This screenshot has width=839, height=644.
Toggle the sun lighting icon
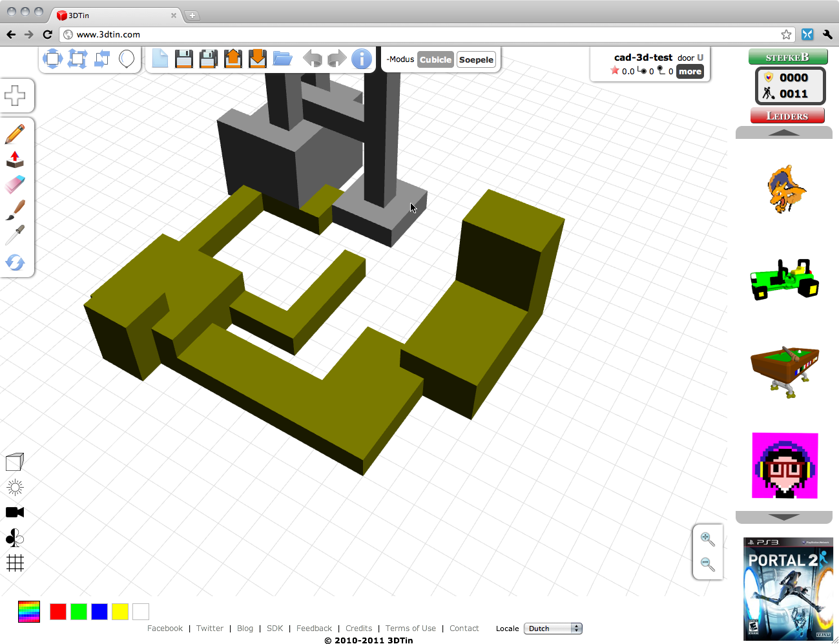pyautogui.click(x=15, y=487)
